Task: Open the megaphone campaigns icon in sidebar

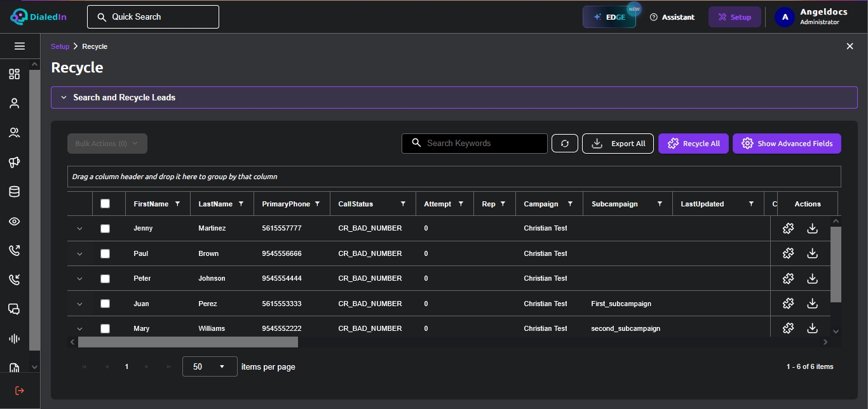Action: (x=15, y=163)
